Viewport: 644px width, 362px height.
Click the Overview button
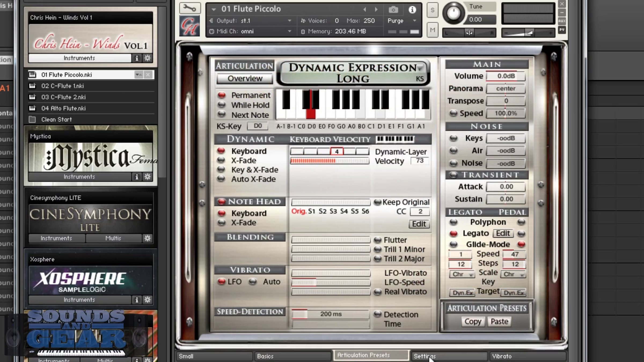245,79
